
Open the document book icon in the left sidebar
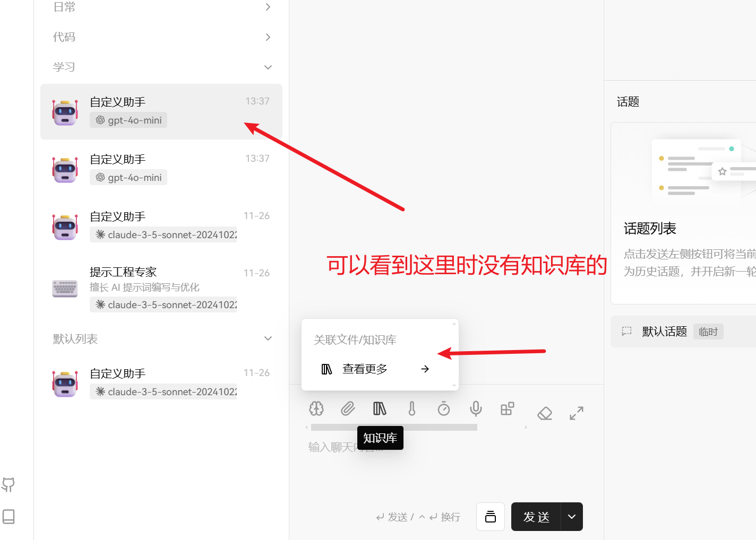point(8,517)
